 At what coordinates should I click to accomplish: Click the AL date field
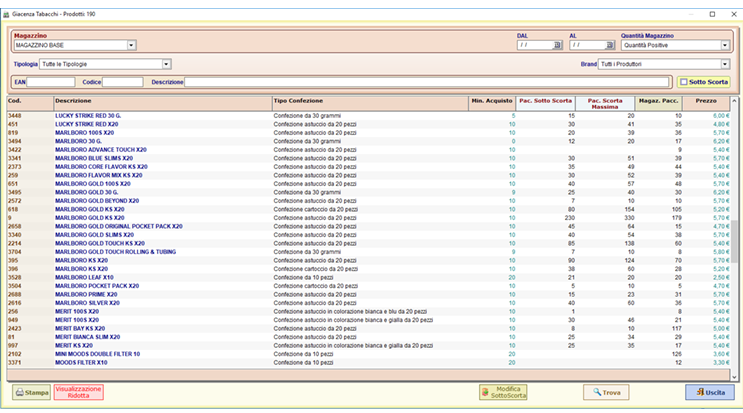[588, 45]
